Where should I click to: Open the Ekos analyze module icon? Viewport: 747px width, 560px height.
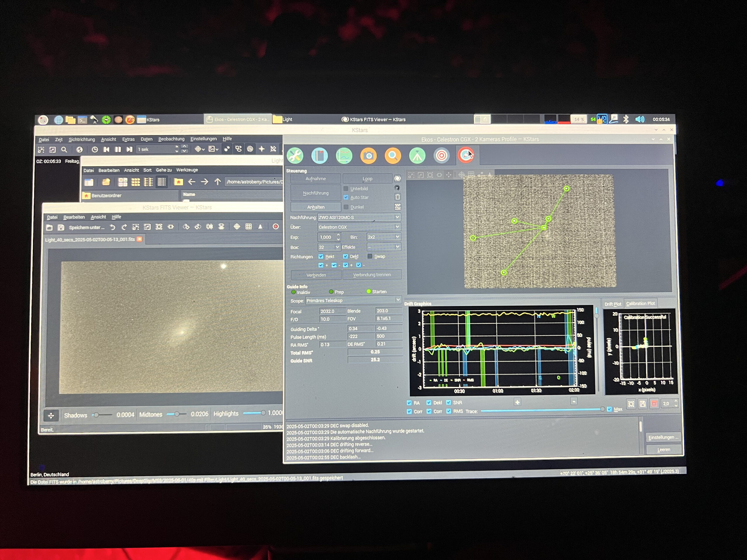(x=344, y=156)
